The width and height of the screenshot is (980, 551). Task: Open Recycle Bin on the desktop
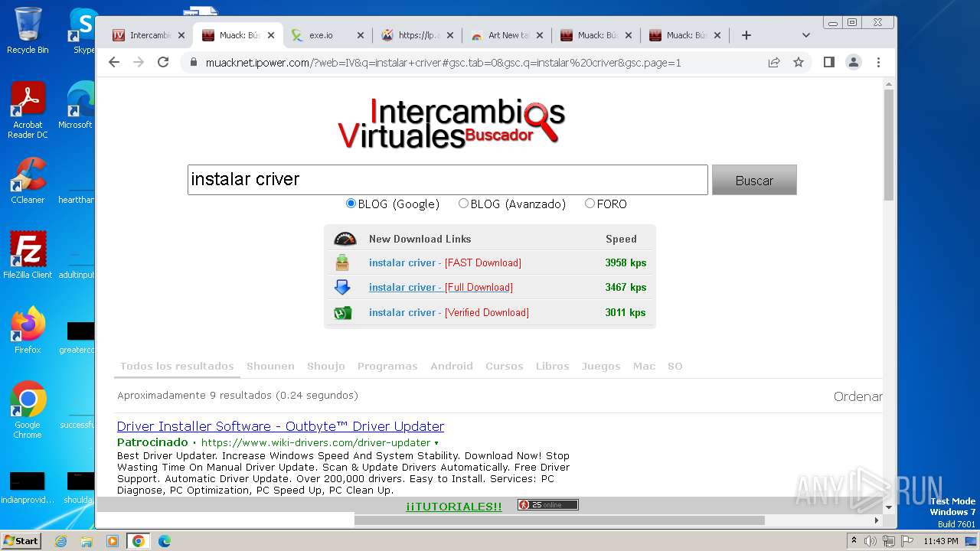pos(28,31)
